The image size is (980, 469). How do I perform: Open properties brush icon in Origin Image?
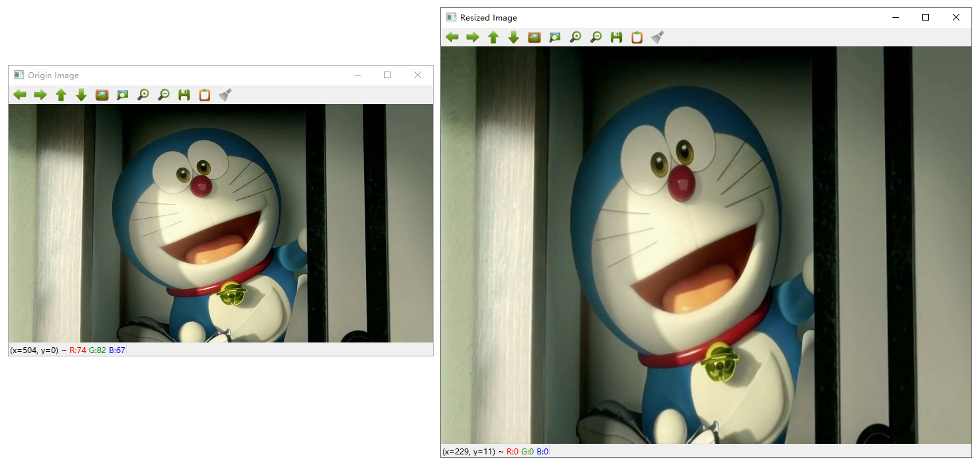225,95
